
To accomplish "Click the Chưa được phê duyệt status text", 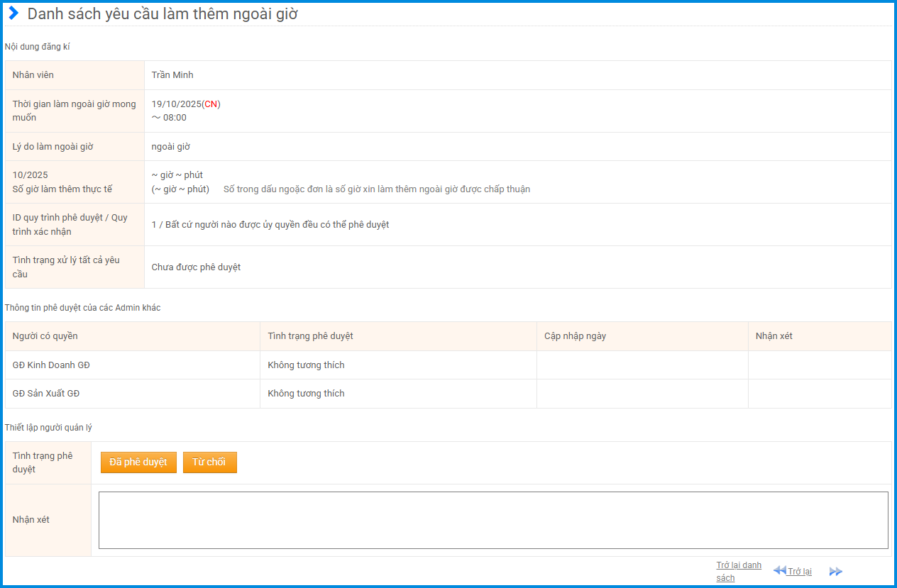I will pyautogui.click(x=196, y=267).
